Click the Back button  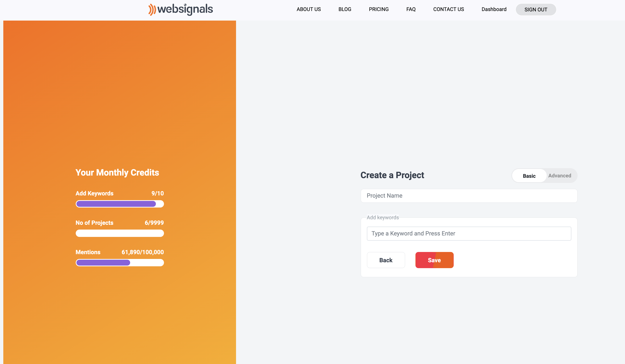[386, 260]
